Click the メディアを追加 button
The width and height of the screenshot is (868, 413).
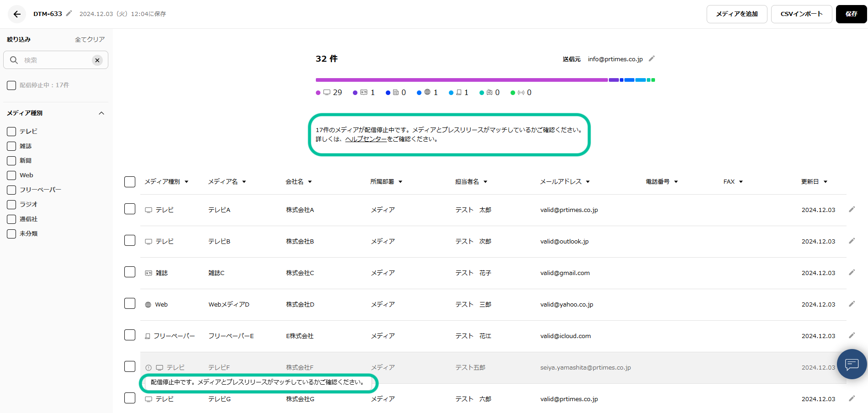pyautogui.click(x=736, y=14)
